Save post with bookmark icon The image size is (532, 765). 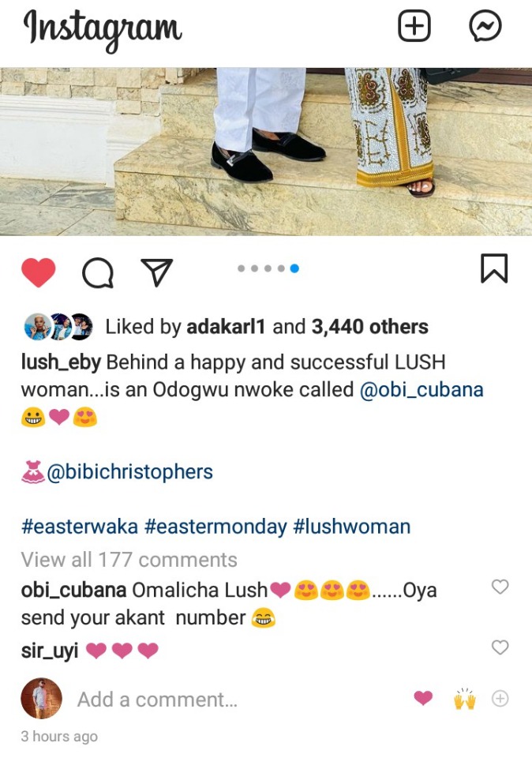tap(494, 268)
